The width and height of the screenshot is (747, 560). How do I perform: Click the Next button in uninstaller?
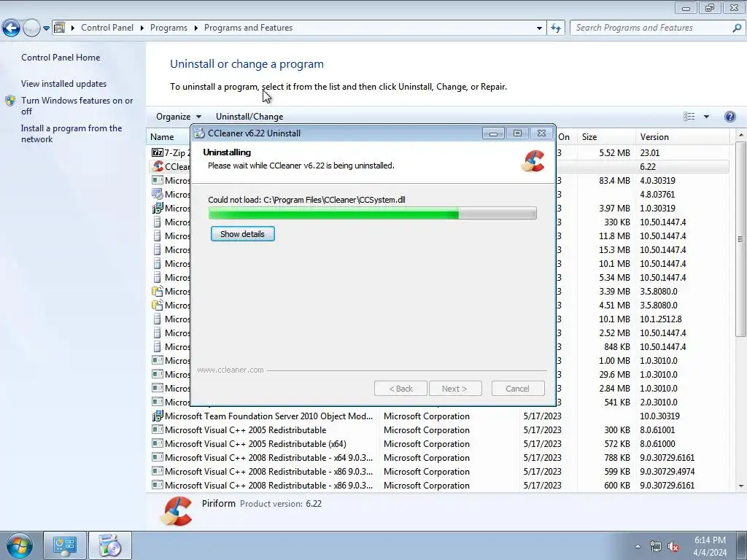pyautogui.click(x=455, y=389)
